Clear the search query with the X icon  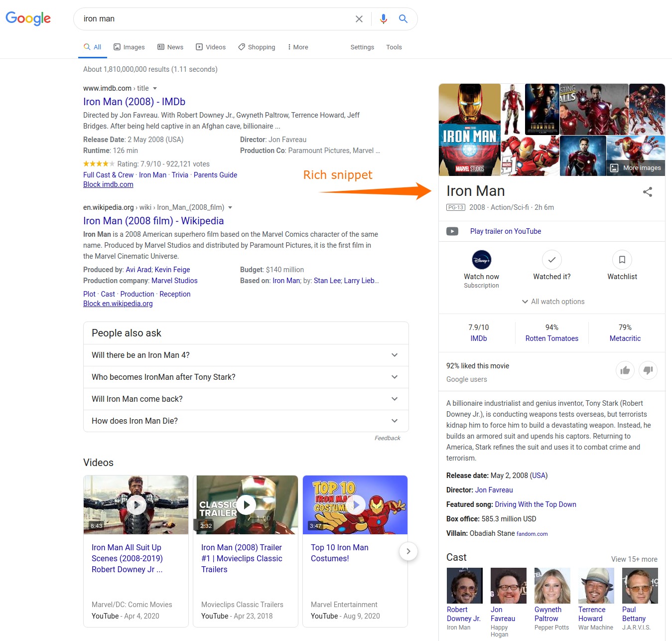pyautogui.click(x=359, y=18)
